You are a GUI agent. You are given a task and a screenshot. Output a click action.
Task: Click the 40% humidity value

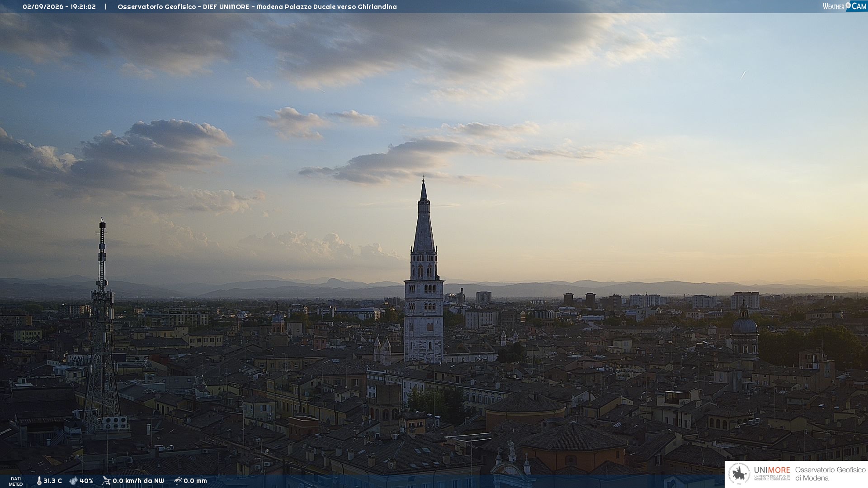pos(86,481)
